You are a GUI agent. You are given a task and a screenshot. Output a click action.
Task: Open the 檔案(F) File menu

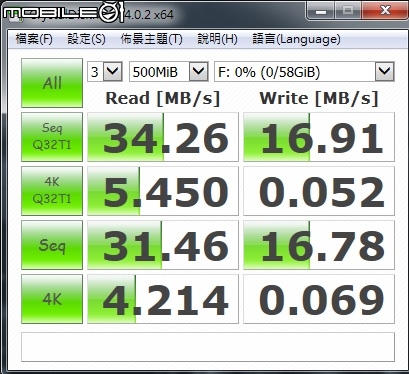tap(34, 39)
